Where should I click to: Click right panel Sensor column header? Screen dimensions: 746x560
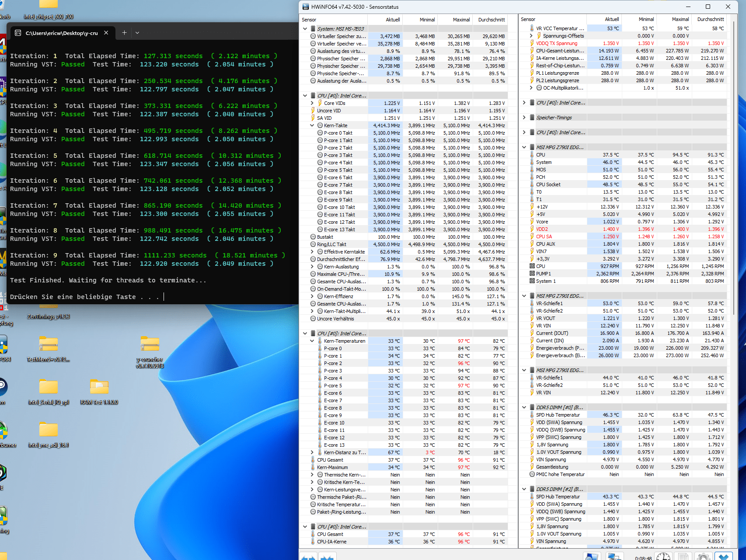click(553, 19)
